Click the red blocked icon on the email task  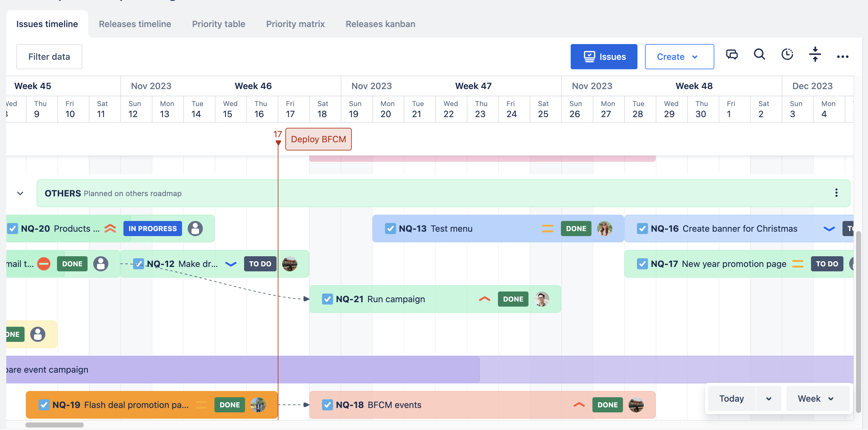coord(43,264)
